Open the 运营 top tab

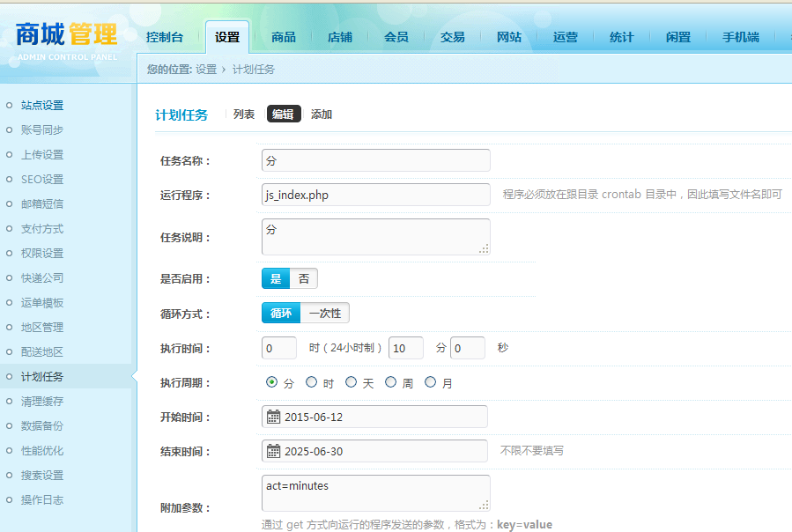click(x=566, y=37)
